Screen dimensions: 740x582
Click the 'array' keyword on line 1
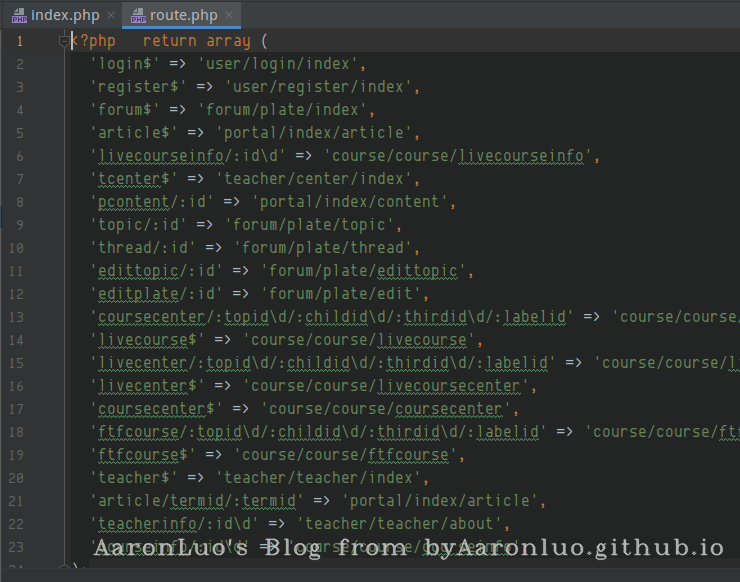(x=228, y=41)
